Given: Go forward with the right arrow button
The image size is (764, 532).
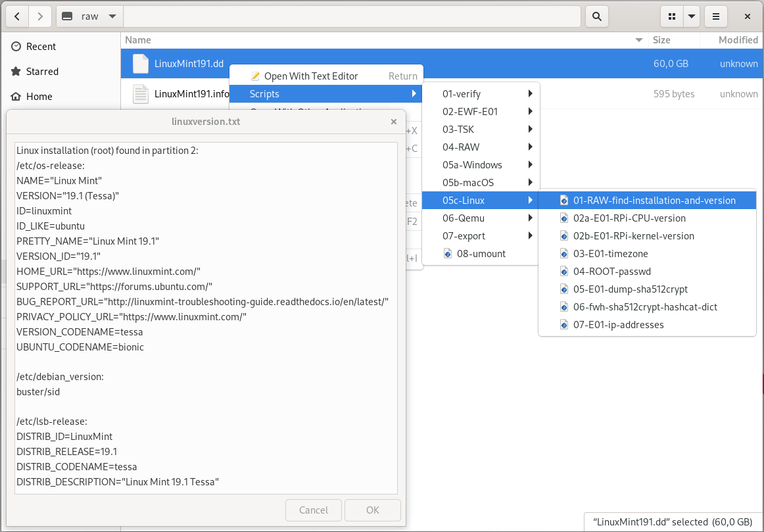Looking at the screenshot, I should (x=39, y=16).
